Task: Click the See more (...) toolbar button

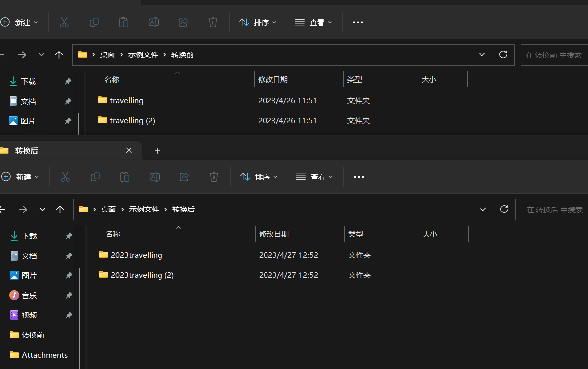Action: pos(358,22)
